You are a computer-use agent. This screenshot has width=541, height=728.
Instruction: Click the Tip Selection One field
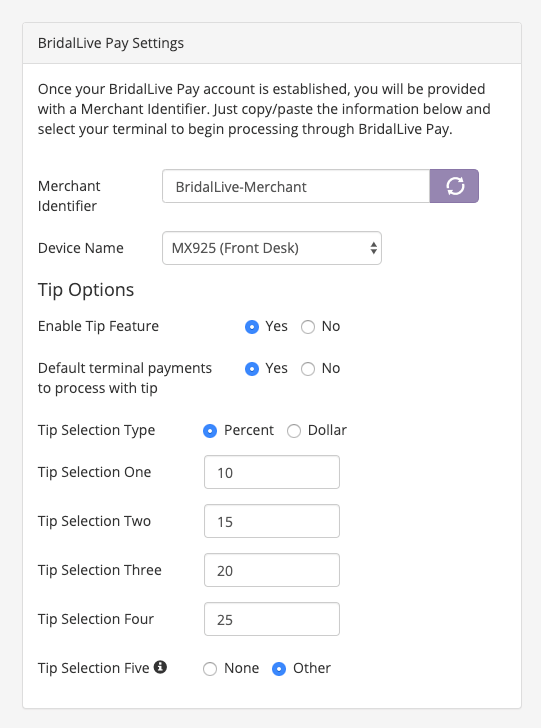pos(272,472)
